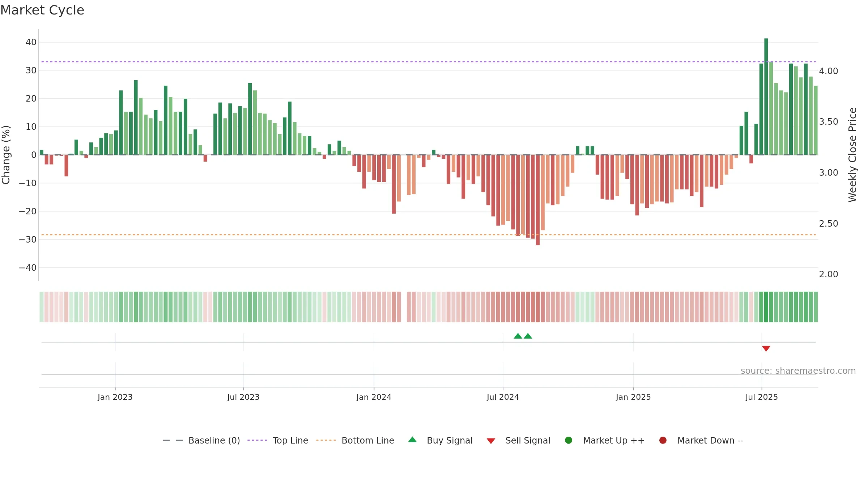
Task: Toggle the Market Down -- legend entry
Action: click(x=701, y=440)
